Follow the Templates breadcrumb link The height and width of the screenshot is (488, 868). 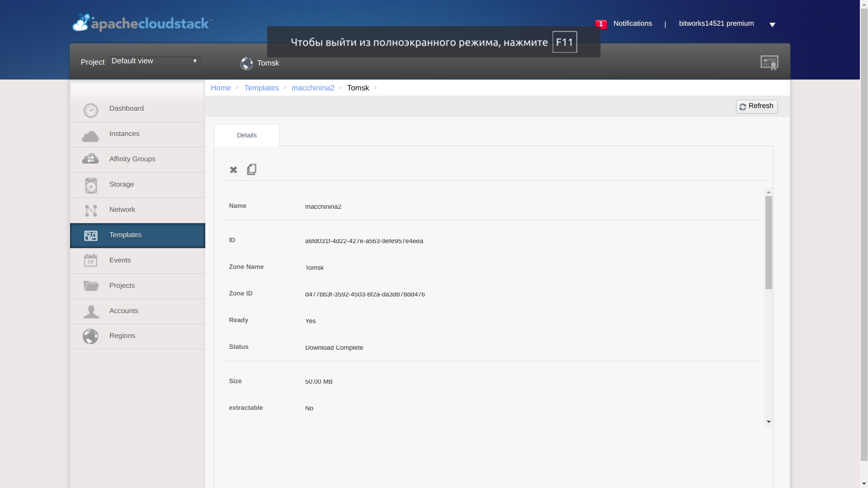pyautogui.click(x=261, y=88)
